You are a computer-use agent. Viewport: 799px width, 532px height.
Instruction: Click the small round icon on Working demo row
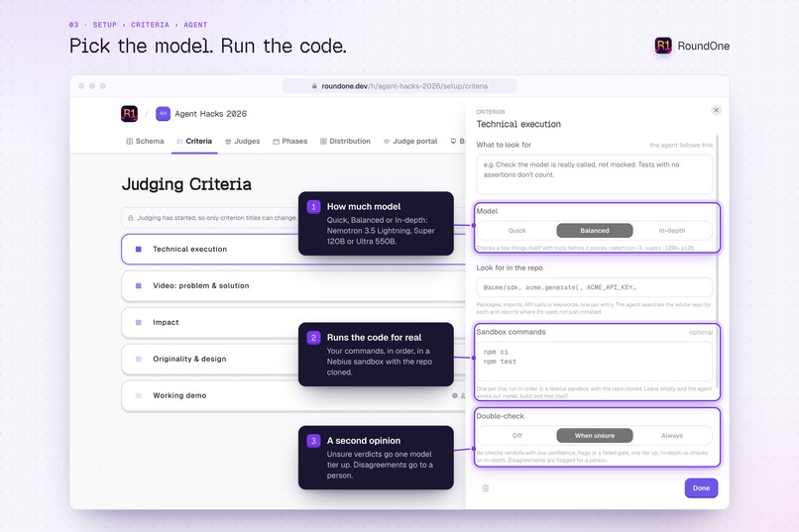[x=455, y=395]
